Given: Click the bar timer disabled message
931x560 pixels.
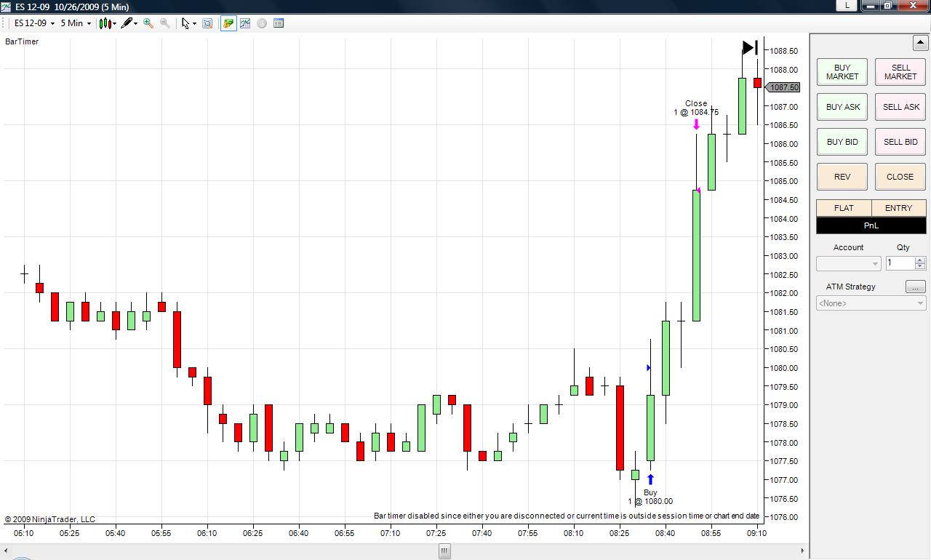Looking at the screenshot, I should (567, 516).
